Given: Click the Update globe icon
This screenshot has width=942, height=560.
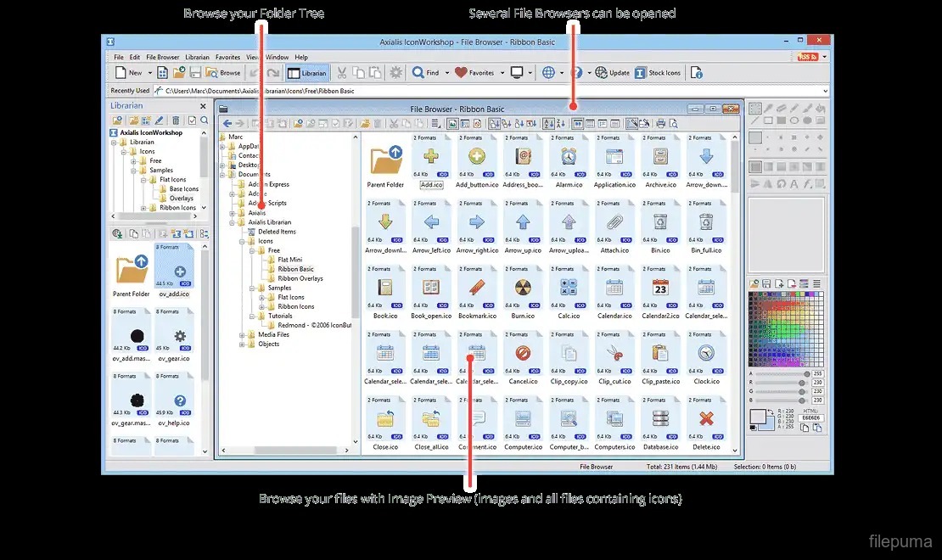Looking at the screenshot, I should tap(601, 73).
